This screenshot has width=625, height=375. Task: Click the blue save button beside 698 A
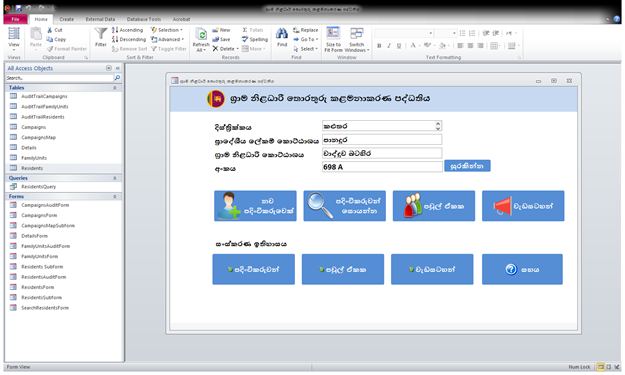tap(467, 166)
